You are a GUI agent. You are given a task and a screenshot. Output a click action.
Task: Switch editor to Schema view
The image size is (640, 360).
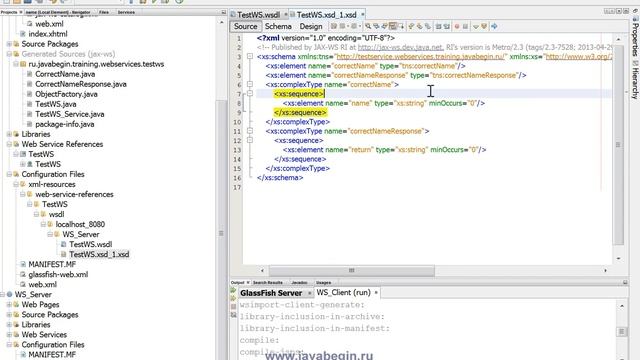coord(278,26)
